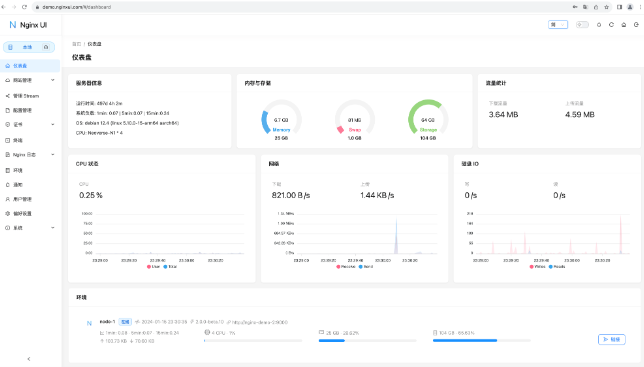
Task: Click browser forward arrow
Action: pos(14,7)
